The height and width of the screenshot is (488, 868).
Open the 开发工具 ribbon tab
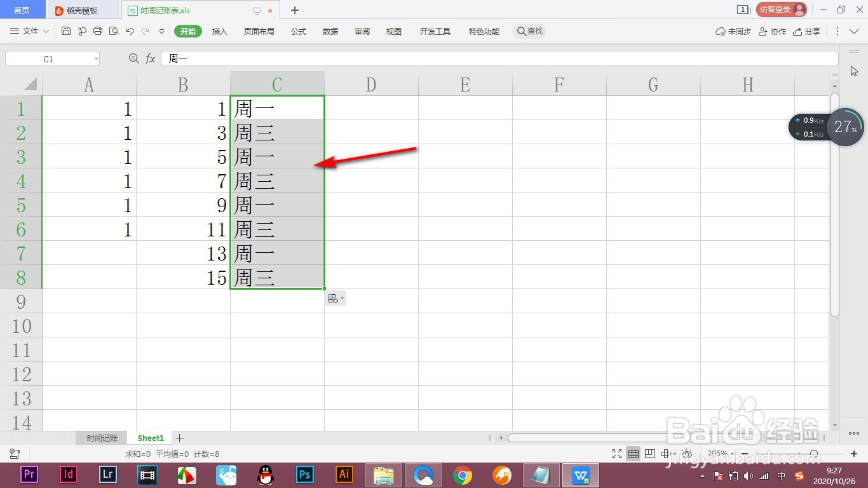point(435,31)
